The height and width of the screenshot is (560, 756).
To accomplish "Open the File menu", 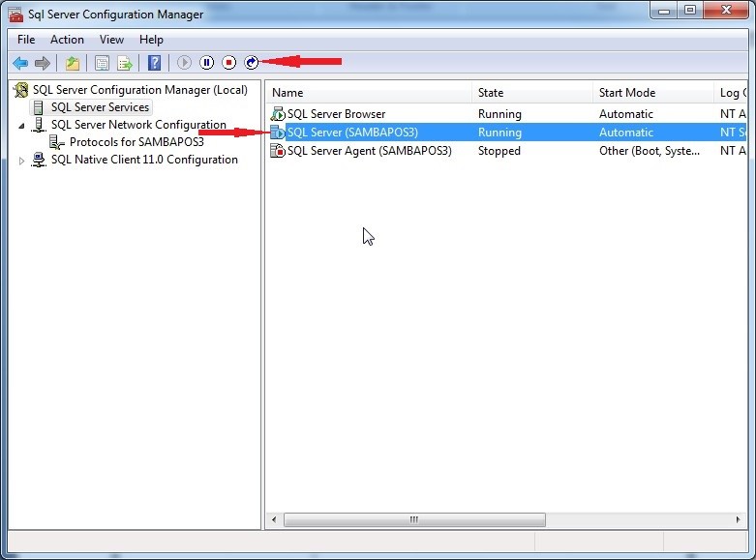I will click(x=26, y=40).
